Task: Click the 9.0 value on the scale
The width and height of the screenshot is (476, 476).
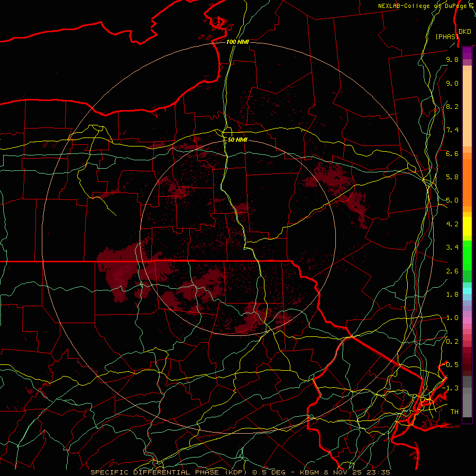Action: click(x=452, y=83)
